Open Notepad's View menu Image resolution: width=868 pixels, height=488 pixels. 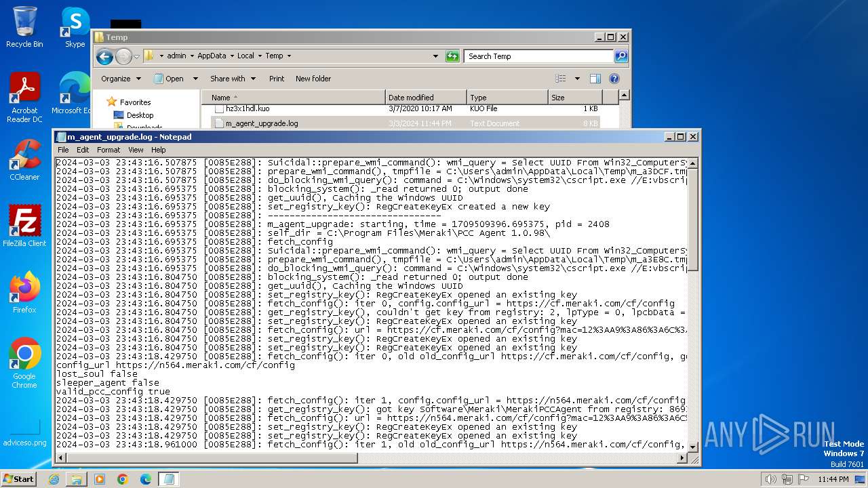[x=136, y=150]
